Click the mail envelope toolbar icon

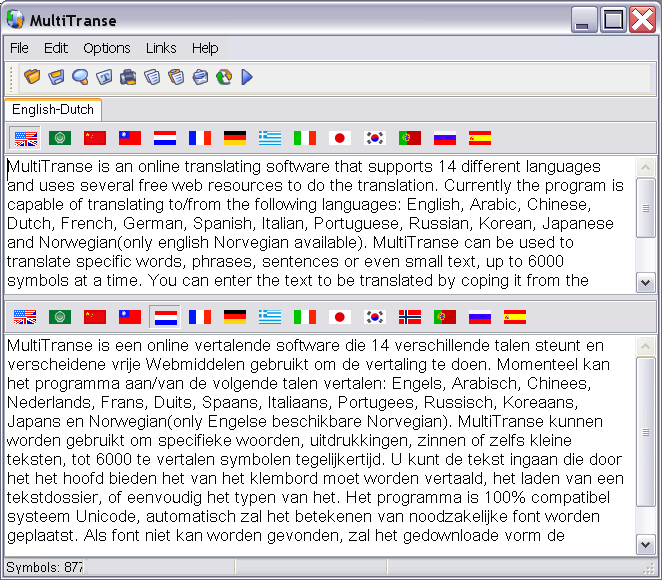point(200,77)
